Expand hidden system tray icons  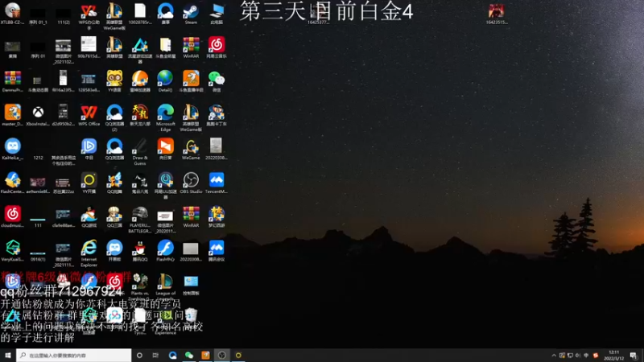pyautogui.click(x=554, y=356)
